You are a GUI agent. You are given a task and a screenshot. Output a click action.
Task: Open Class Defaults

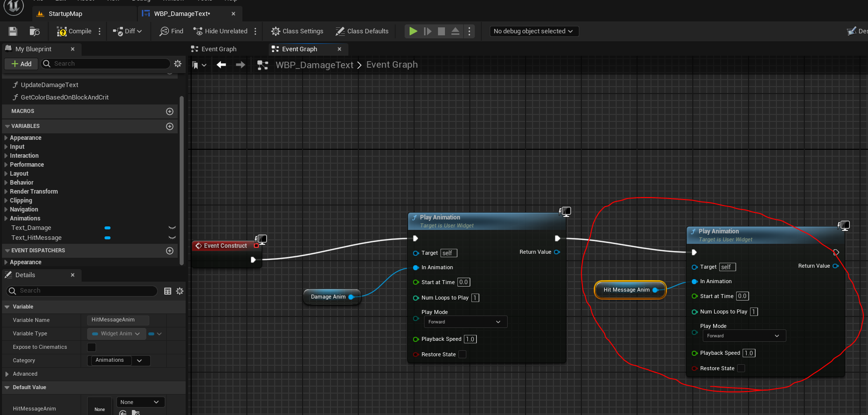click(362, 31)
